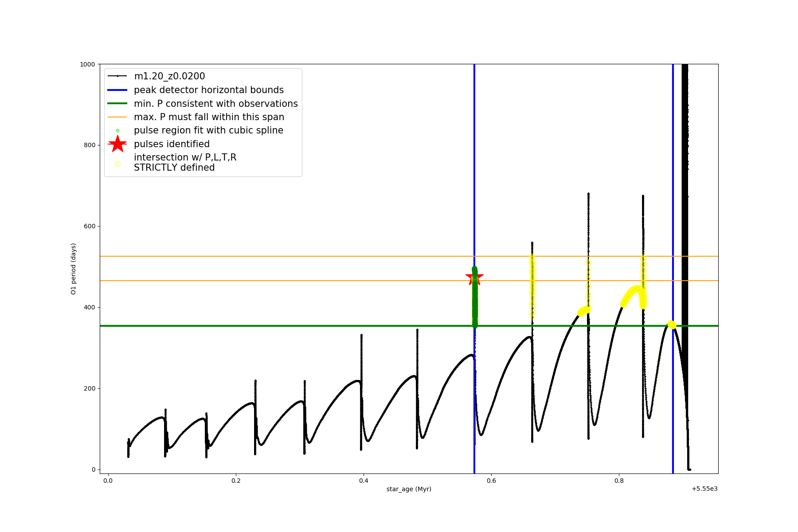
Task: Click the 'star_age (Myr)' x-axis label
Action: 409,489
